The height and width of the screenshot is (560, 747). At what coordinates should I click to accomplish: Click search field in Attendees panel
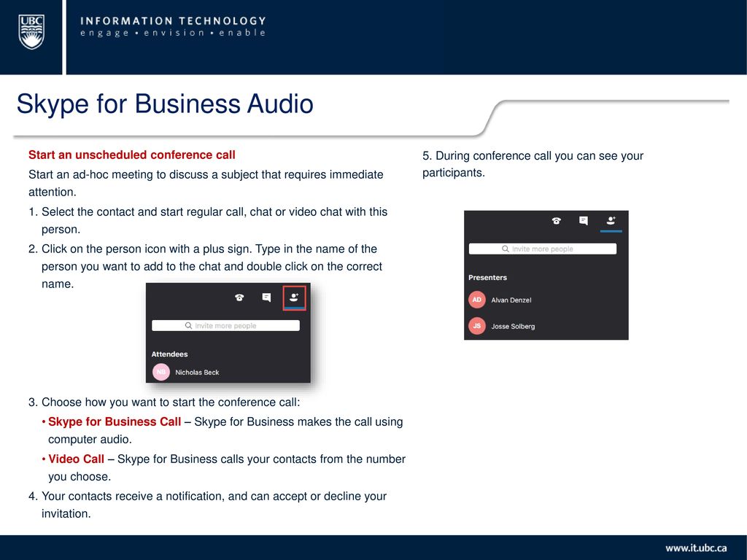pyautogui.click(x=225, y=326)
